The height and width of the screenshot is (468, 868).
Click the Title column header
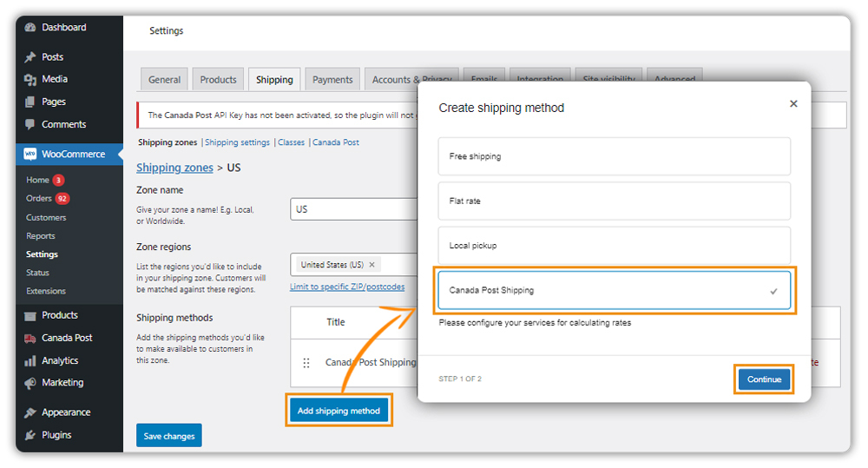335,322
